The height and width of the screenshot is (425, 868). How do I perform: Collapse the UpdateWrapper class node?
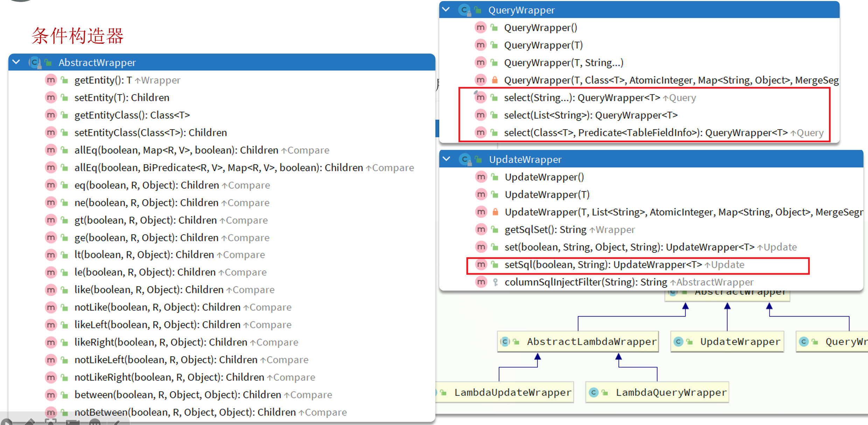[446, 159]
